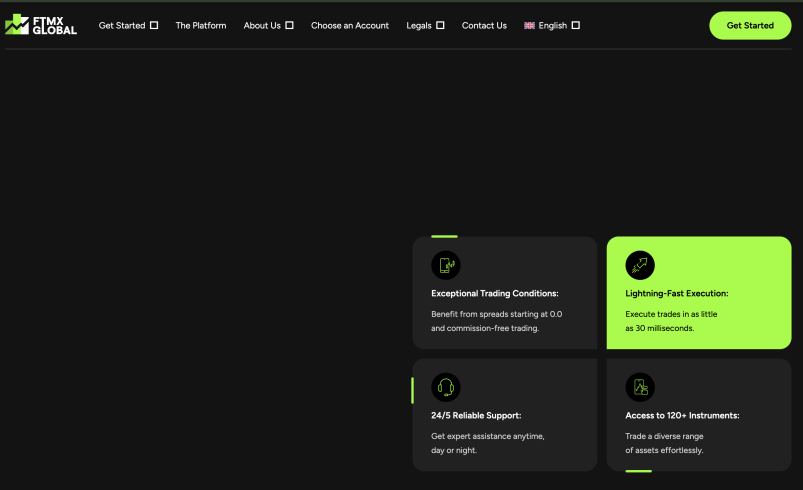803x490 pixels.
Task: Click the lightning-fast execution arrow icon
Action: [640, 265]
